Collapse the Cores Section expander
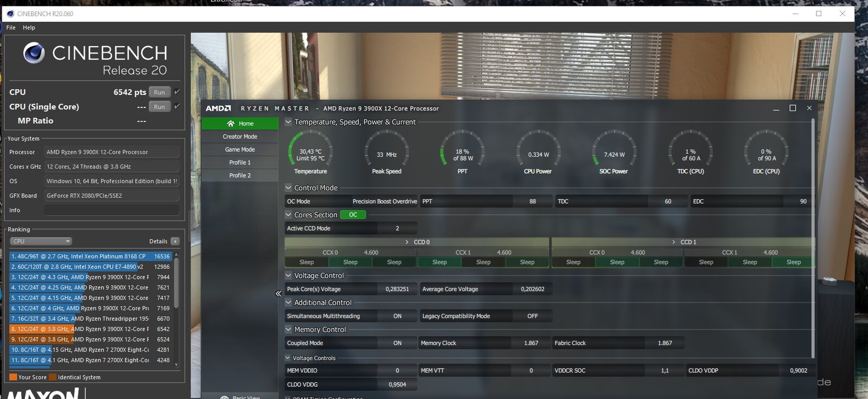Image resolution: width=868 pixels, height=399 pixels. click(x=289, y=215)
